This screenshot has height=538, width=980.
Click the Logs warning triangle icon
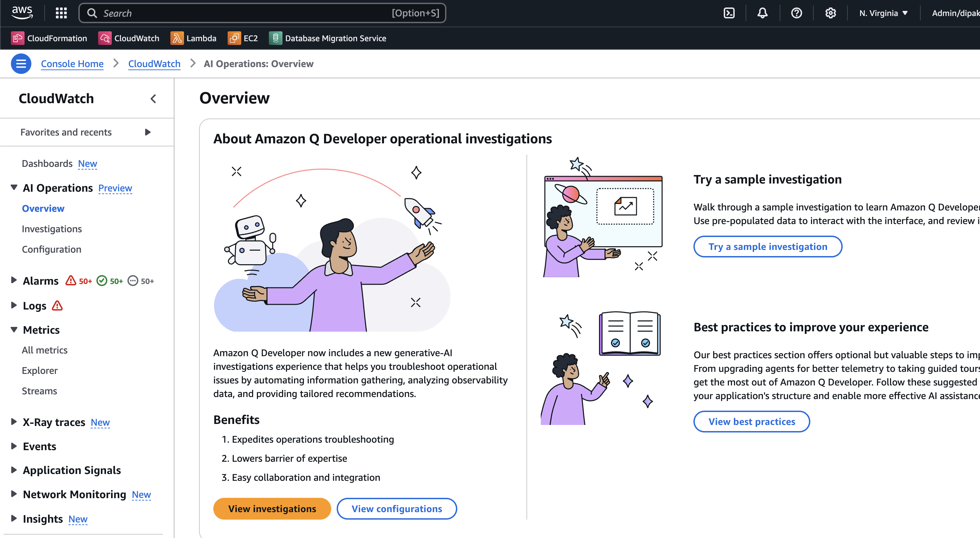click(57, 305)
